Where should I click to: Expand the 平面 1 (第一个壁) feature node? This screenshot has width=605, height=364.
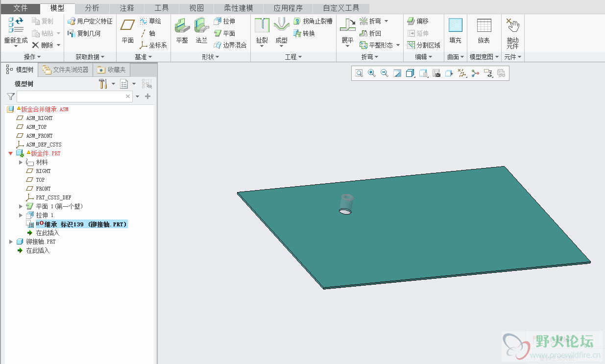click(21, 206)
